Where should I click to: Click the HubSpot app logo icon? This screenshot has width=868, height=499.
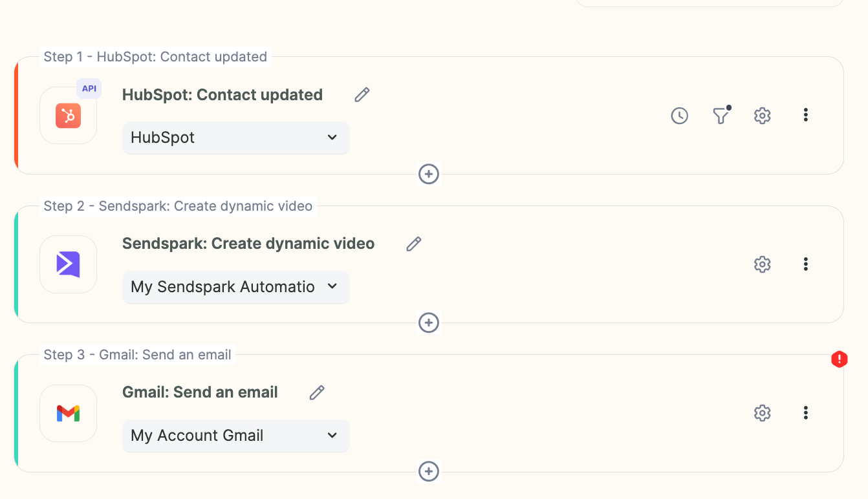68,116
